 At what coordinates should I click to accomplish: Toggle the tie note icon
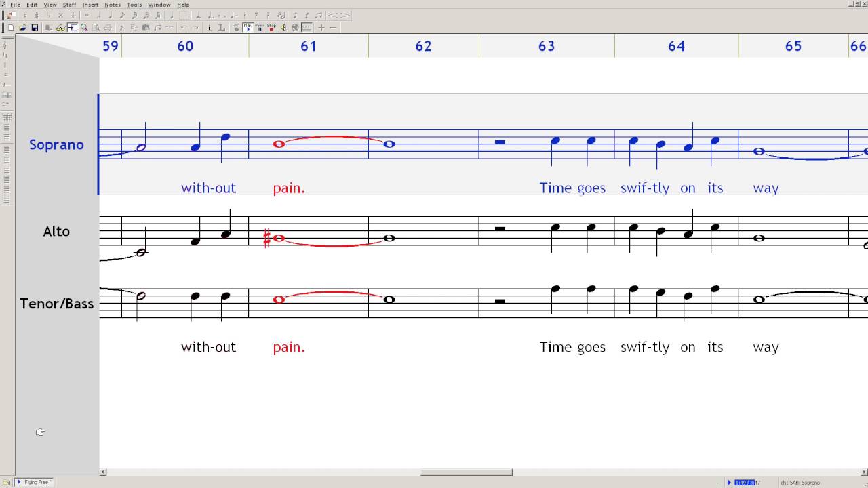[x=222, y=15]
